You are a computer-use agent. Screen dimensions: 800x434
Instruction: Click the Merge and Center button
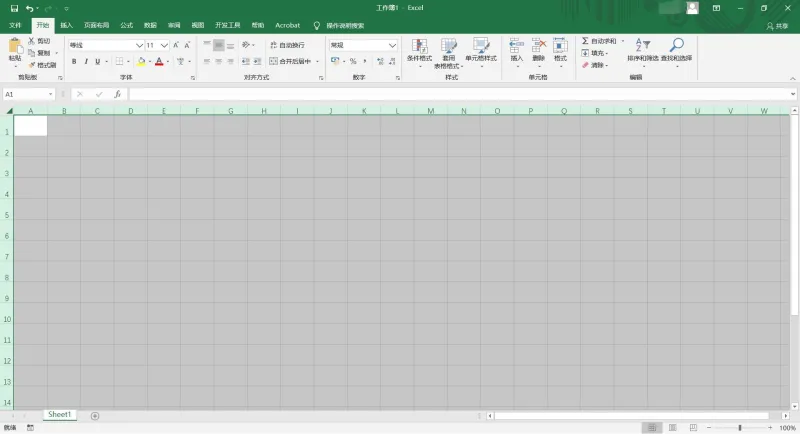[x=290, y=61]
